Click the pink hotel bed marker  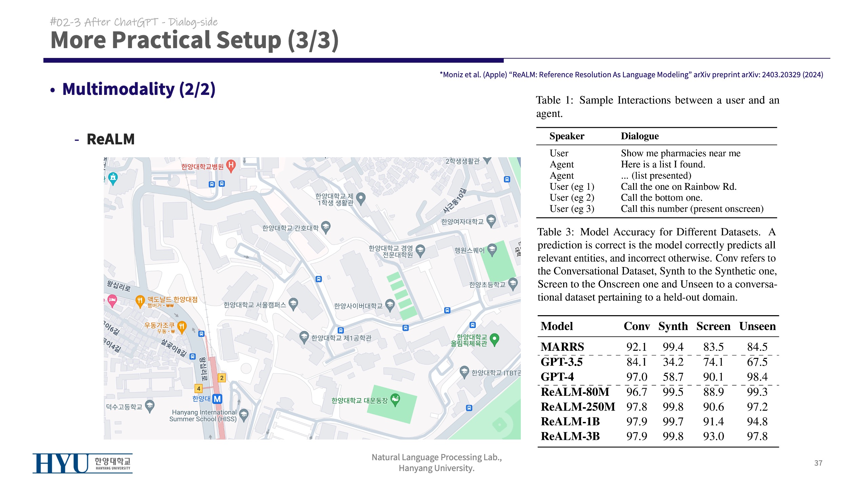[x=112, y=300]
